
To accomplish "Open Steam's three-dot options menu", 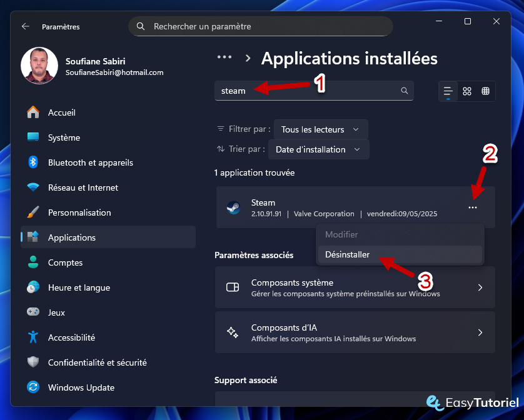I will coord(473,207).
